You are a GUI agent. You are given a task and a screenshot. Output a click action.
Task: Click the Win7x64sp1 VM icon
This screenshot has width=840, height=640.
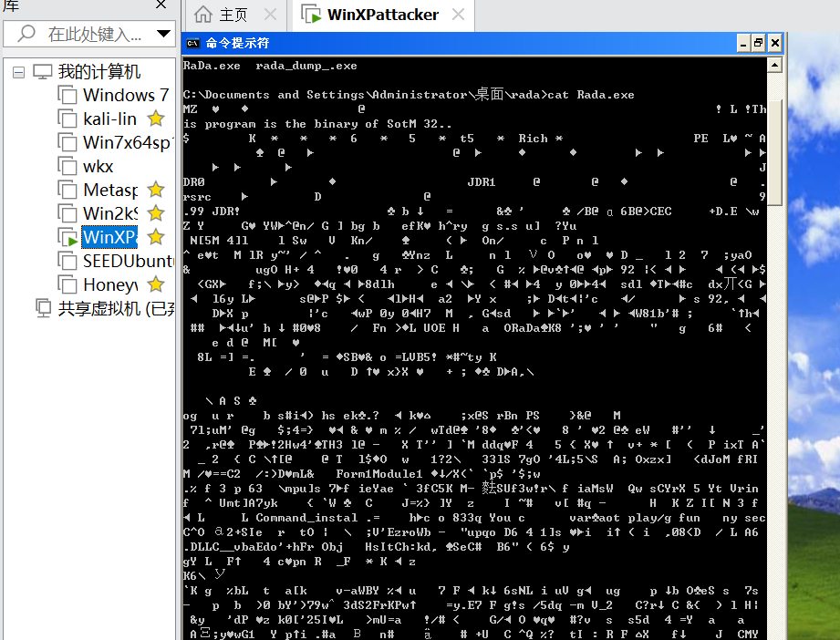(67, 142)
